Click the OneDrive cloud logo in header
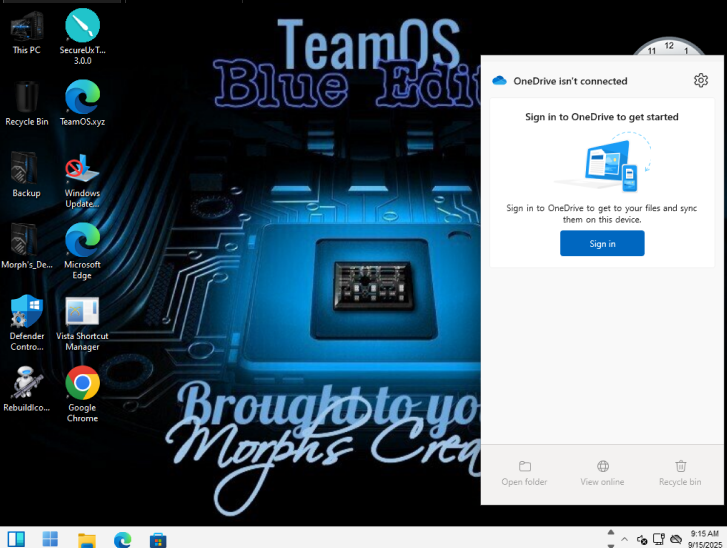The width and height of the screenshot is (727, 548). (x=499, y=81)
